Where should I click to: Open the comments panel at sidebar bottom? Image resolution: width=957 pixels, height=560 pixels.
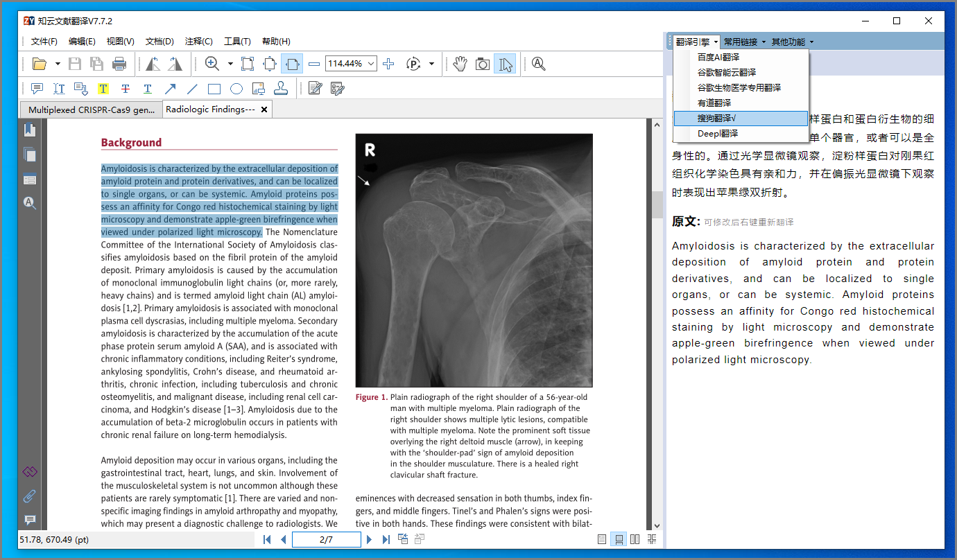coord(30,520)
